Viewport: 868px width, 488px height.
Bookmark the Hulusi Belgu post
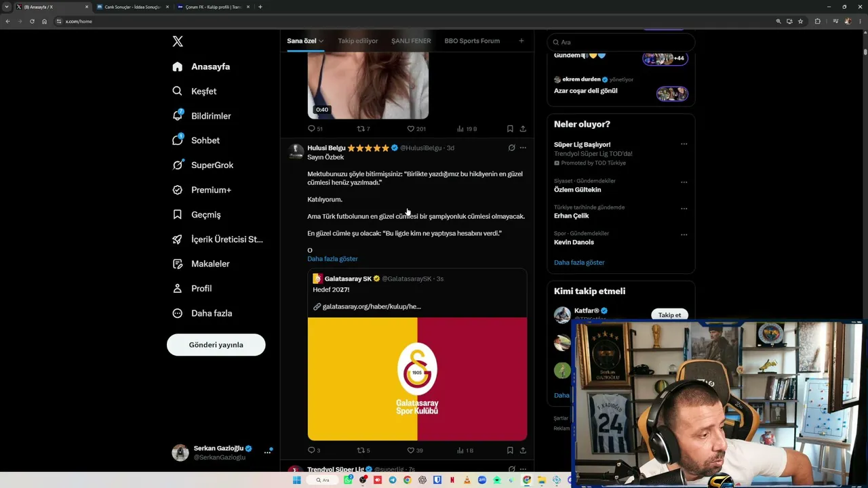tap(510, 450)
